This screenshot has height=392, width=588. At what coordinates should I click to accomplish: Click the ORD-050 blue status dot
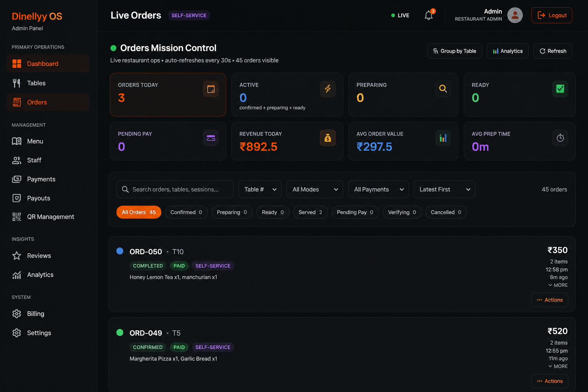pos(120,251)
